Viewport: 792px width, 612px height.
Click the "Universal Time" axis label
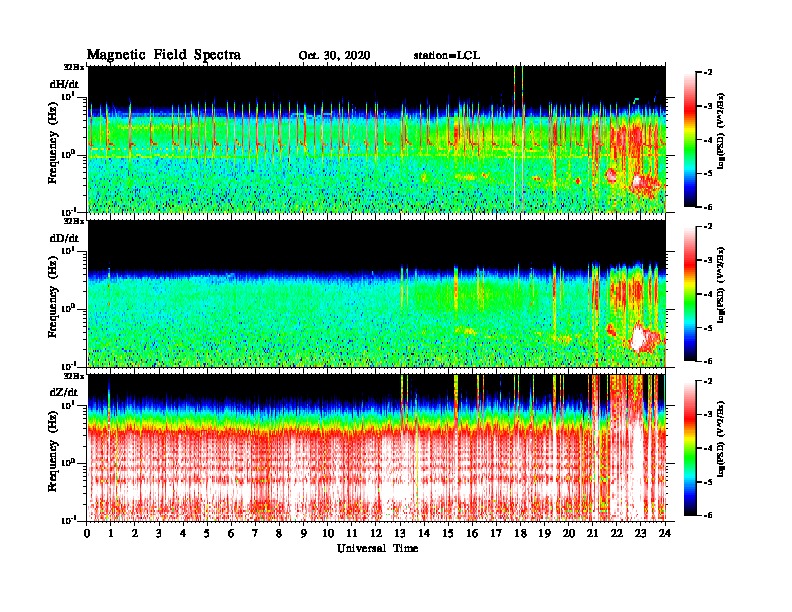[x=377, y=548]
